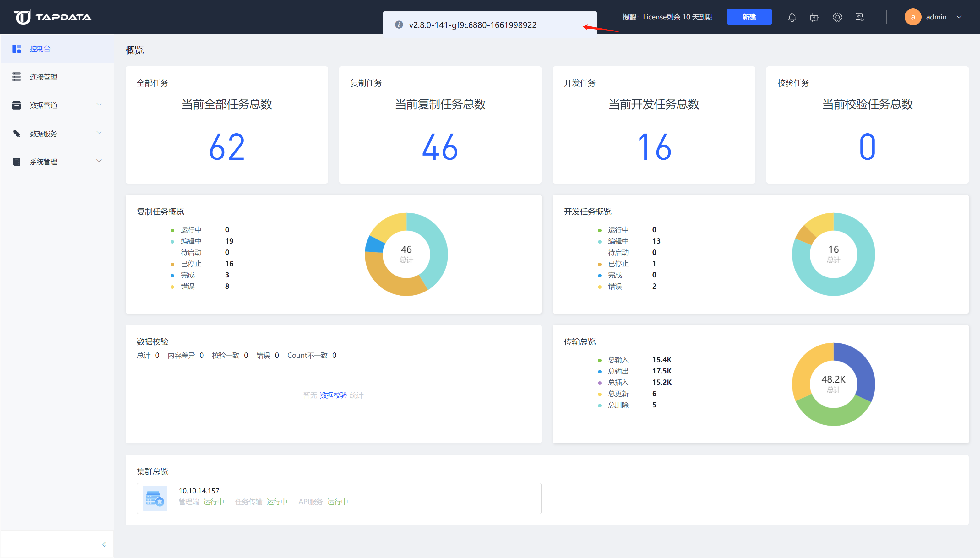Click the notification bell icon
The image size is (980, 558).
792,17
